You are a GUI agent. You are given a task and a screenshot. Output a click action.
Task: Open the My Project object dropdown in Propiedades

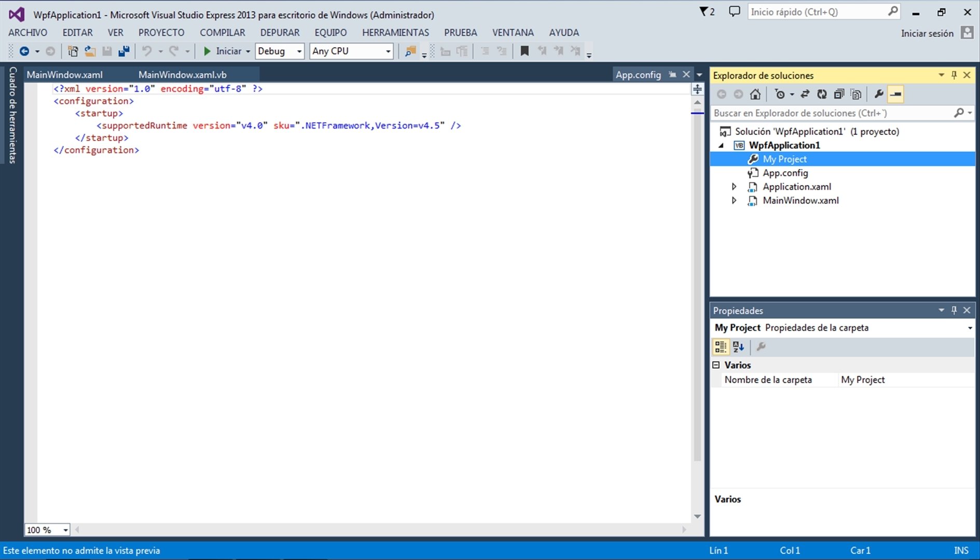[970, 328]
